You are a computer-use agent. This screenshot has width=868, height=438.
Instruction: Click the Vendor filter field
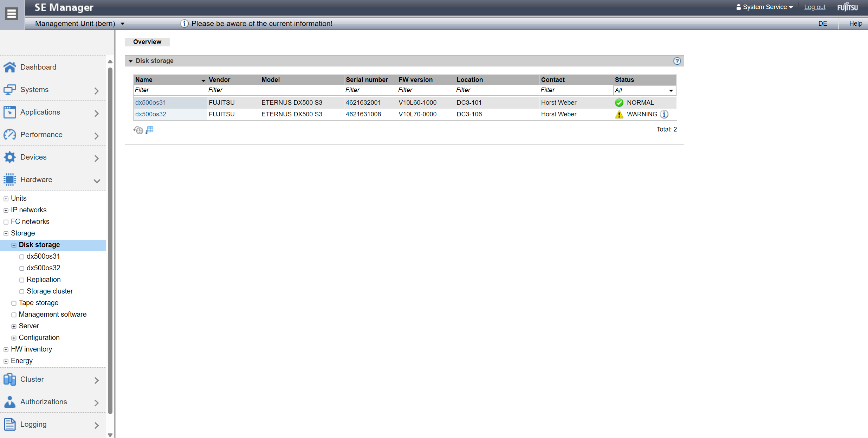(233, 90)
